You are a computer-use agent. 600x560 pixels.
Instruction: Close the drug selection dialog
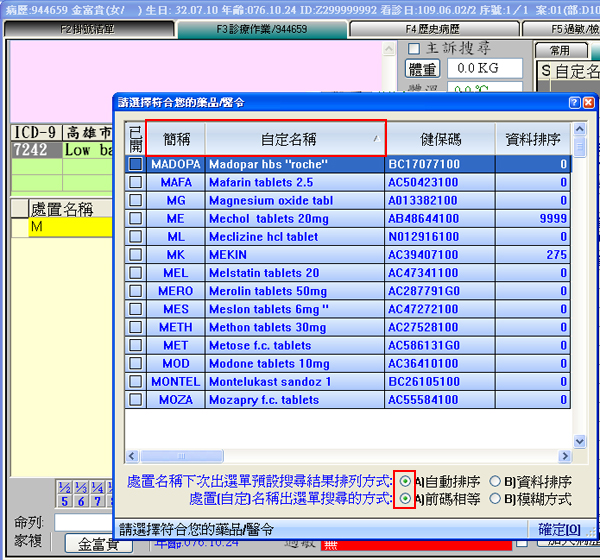coord(589,102)
